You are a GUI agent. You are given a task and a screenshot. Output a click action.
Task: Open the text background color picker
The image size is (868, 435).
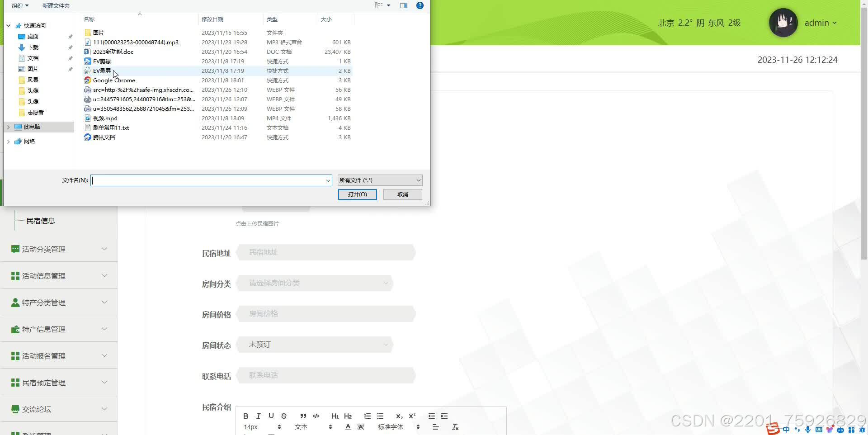point(360,427)
